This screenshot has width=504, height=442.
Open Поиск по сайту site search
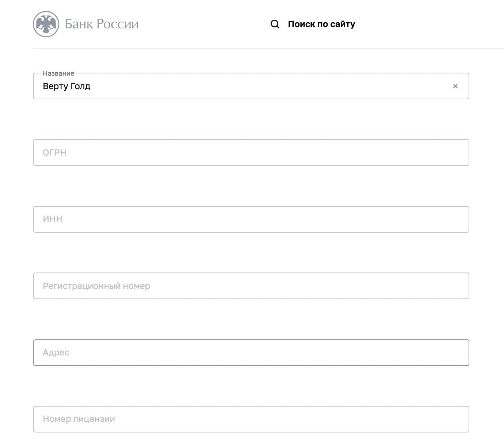321,24
